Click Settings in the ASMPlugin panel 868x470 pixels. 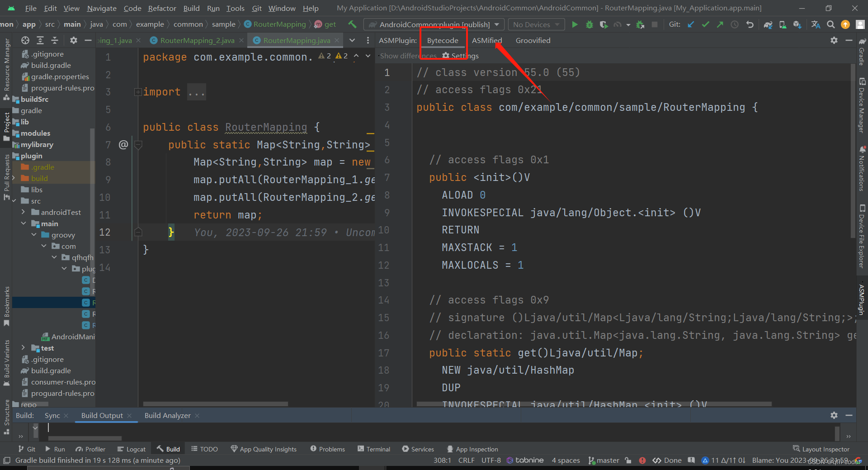point(460,56)
